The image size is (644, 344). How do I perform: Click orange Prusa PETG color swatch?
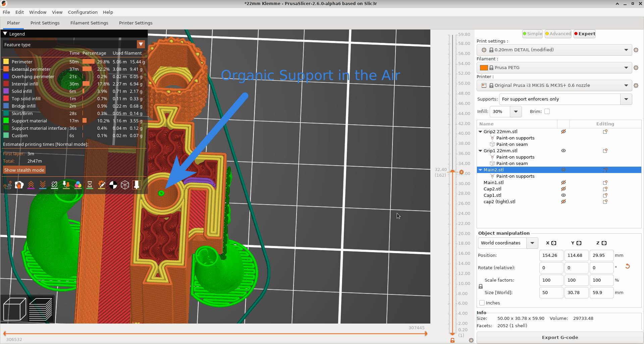click(x=484, y=68)
